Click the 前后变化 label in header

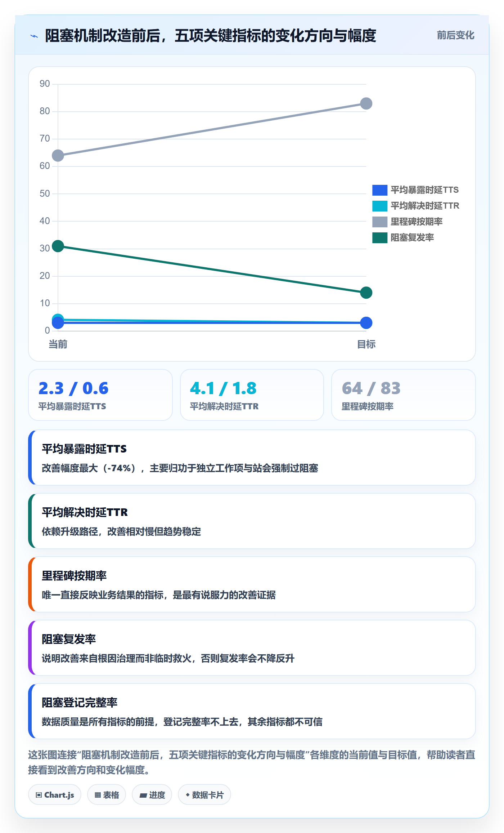point(455,35)
